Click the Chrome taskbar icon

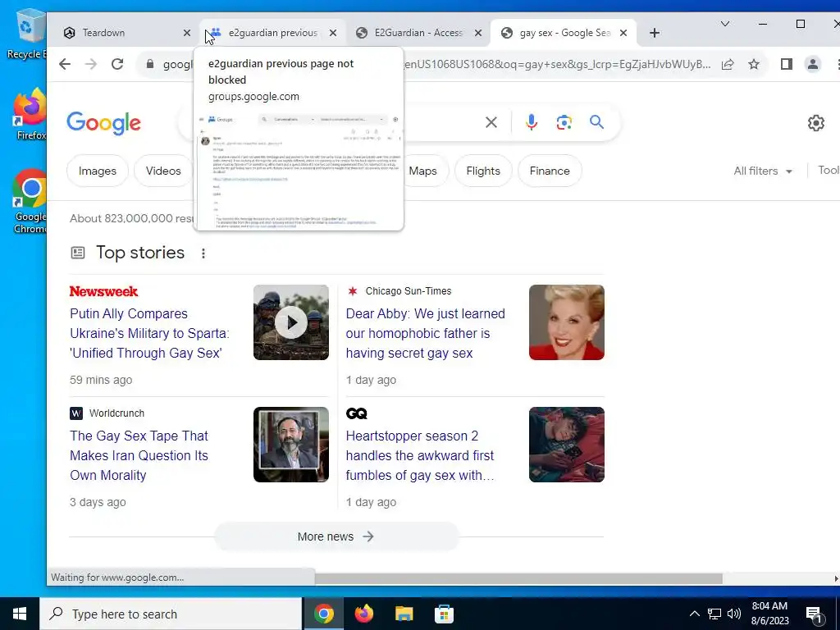click(x=323, y=614)
